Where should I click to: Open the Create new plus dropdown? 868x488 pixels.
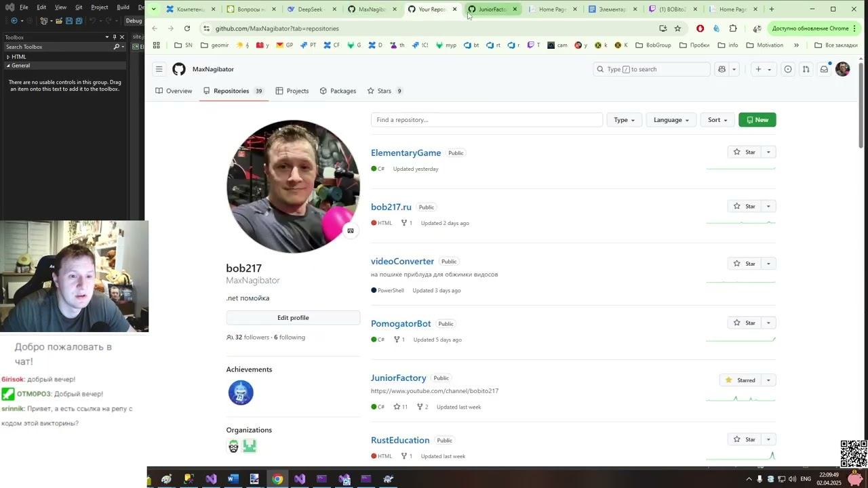click(763, 69)
